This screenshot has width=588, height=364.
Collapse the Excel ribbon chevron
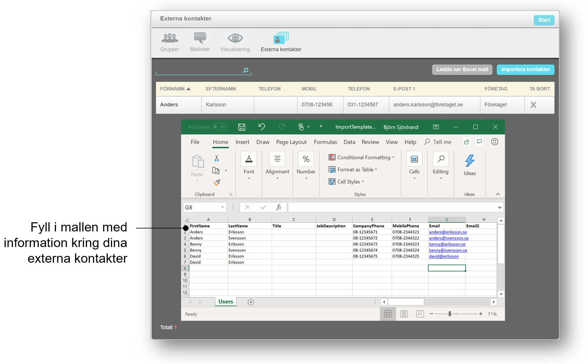point(498,194)
